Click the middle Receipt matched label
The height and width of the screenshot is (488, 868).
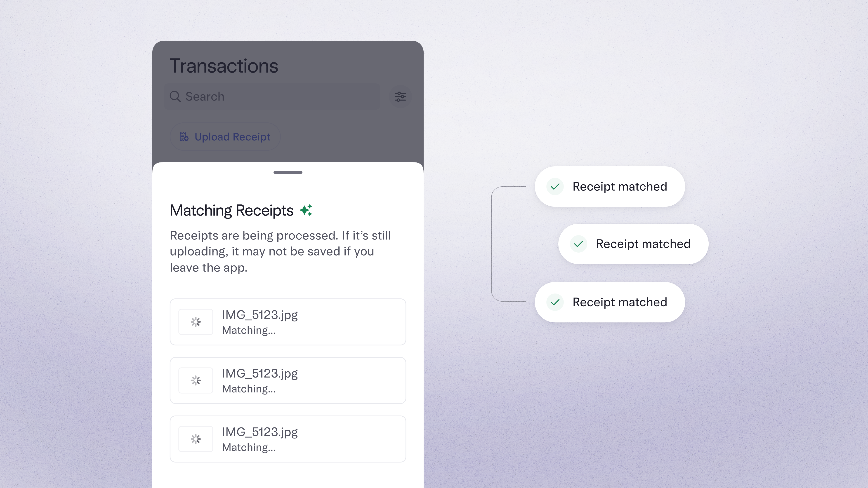point(643,244)
